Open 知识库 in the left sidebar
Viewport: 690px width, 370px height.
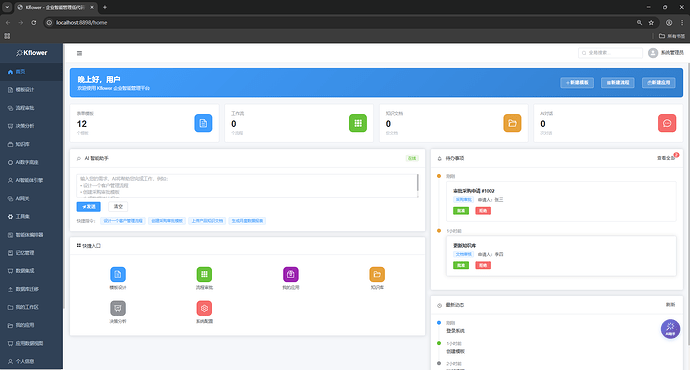click(x=31, y=144)
